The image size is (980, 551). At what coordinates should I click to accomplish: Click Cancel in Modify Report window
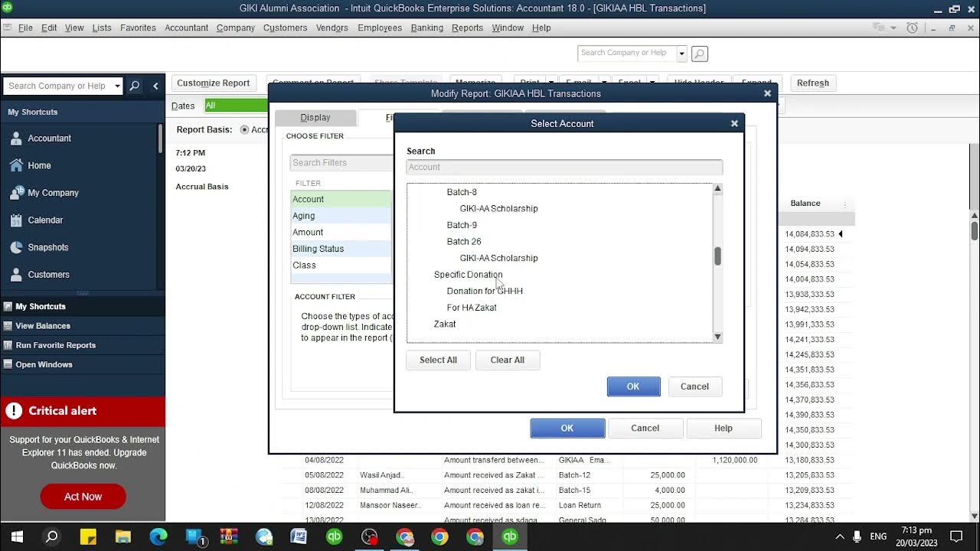coord(645,429)
